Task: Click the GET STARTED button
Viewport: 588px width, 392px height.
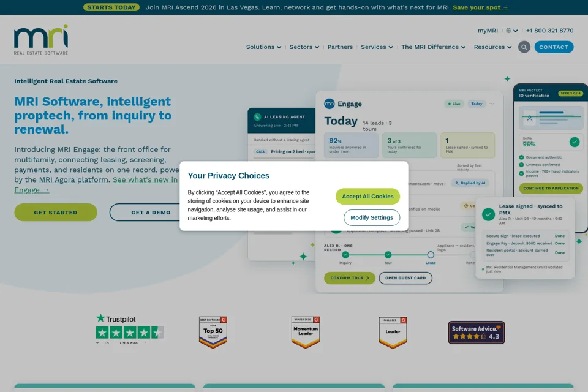Action: pos(56,213)
